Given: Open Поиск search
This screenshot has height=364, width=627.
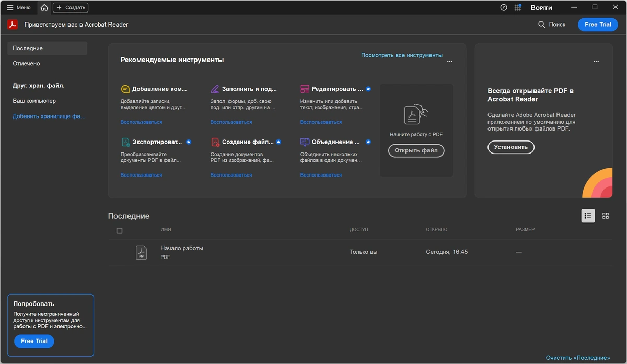Looking at the screenshot, I should [552, 25].
